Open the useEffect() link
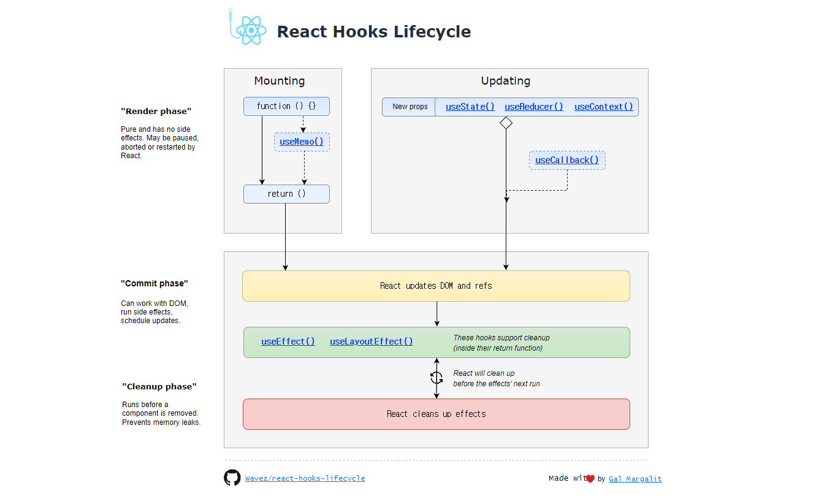This screenshot has height=504, width=816. pyautogui.click(x=288, y=342)
